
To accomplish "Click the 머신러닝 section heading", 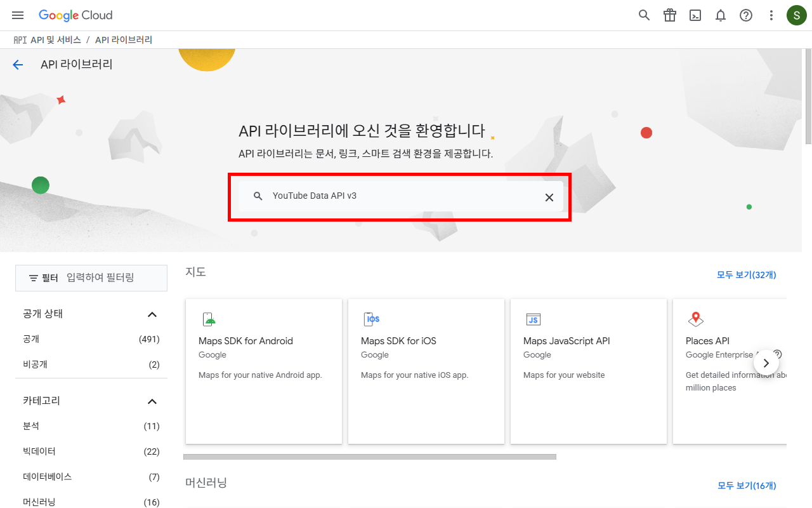I will coord(206,483).
